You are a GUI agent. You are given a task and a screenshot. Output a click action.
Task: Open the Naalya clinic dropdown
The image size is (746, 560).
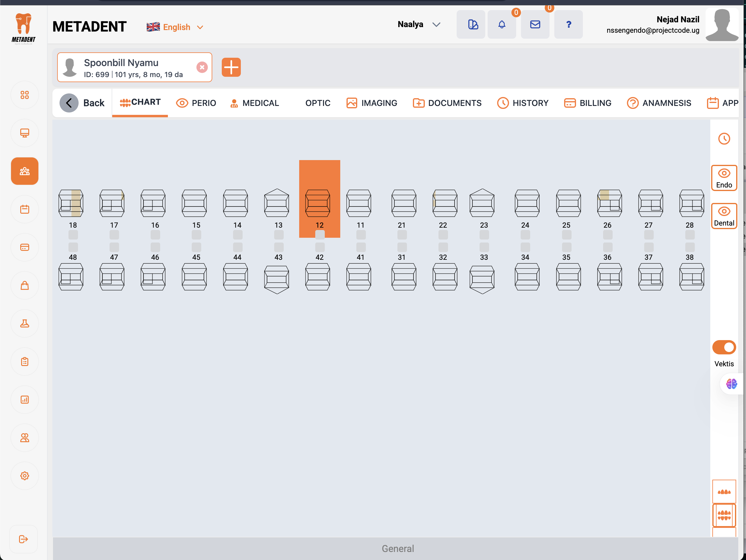[419, 24]
